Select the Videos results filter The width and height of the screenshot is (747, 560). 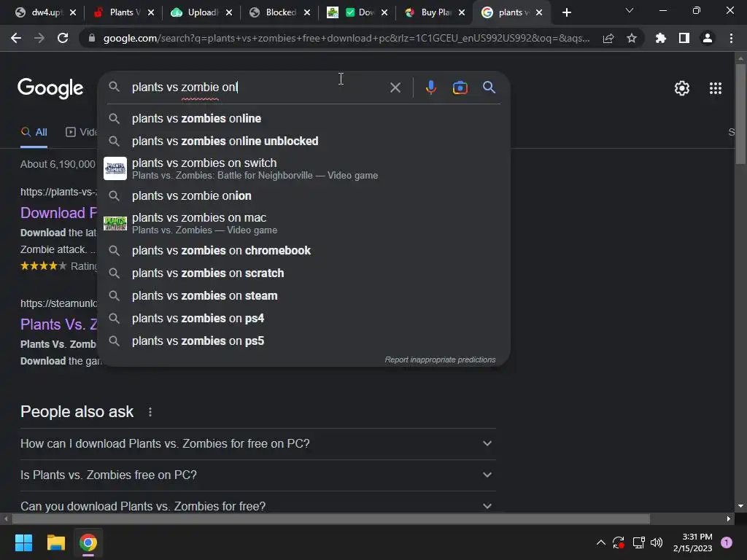click(81, 133)
